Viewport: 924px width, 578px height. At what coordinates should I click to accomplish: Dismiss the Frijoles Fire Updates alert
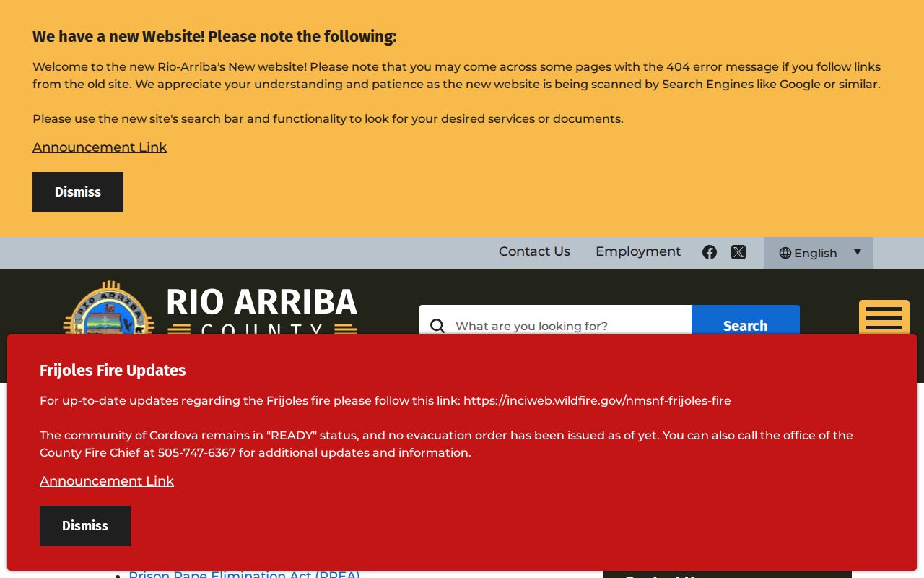tap(85, 526)
